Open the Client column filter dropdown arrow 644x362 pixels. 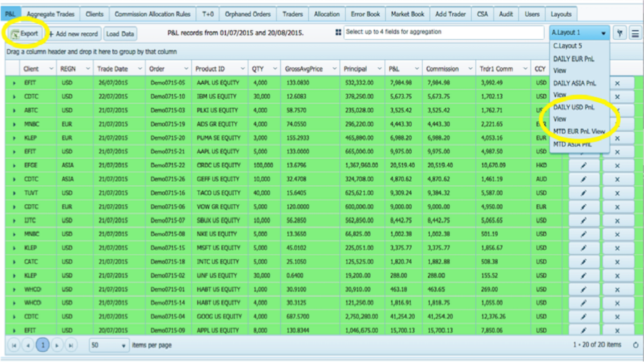(x=51, y=69)
